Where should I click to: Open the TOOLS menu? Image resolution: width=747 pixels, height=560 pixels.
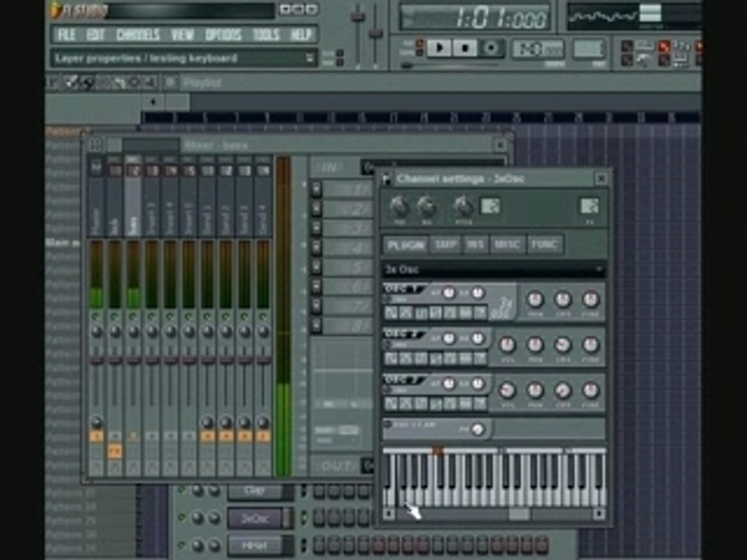point(266,35)
